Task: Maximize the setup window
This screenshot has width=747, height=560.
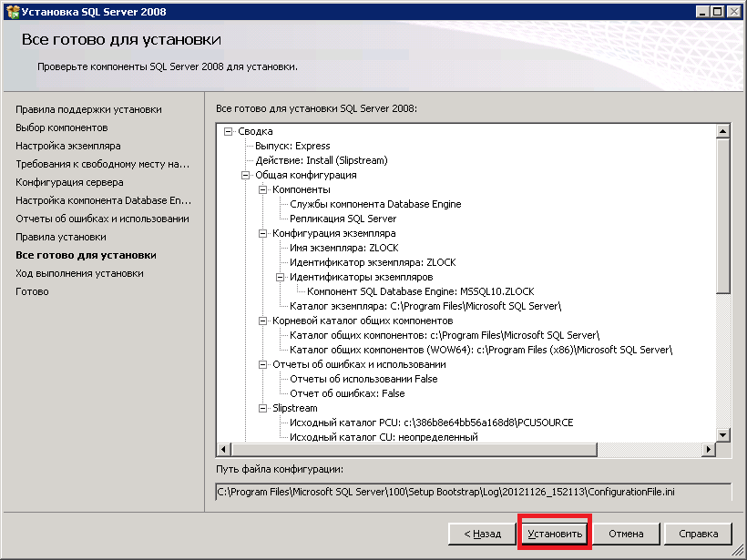Action: coord(717,12)
